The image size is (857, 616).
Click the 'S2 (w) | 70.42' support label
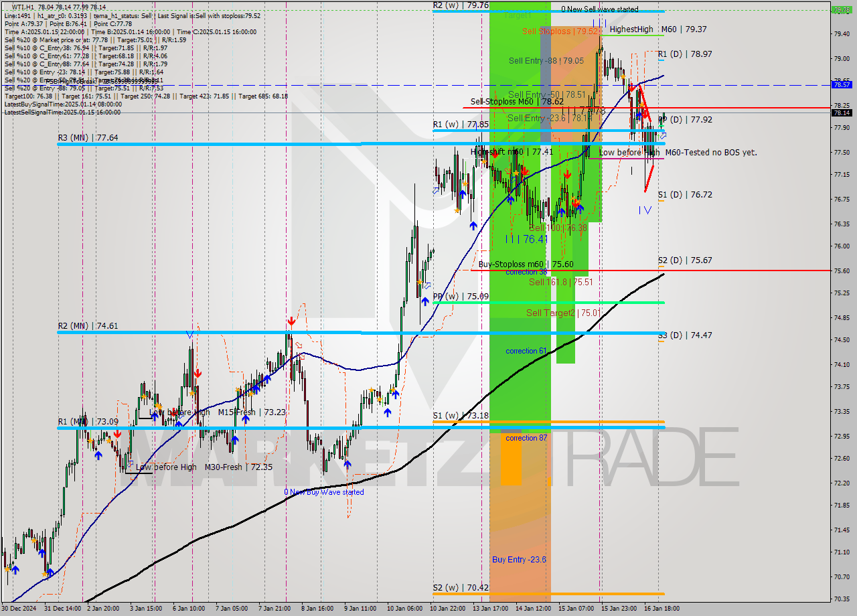point(460,589)
